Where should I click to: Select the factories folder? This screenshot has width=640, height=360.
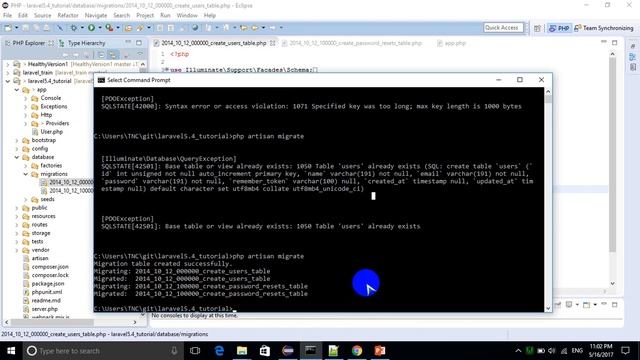[51, 165]
